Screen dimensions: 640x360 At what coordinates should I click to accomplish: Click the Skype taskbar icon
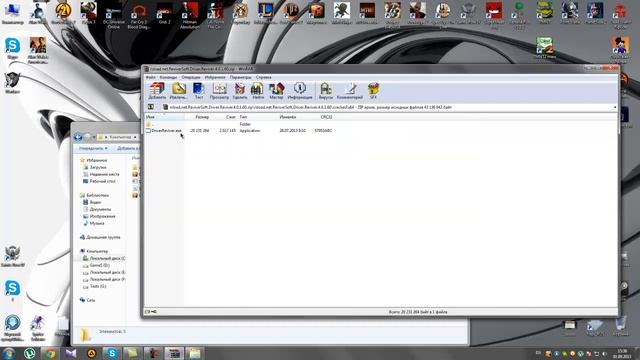coord(111,353)
